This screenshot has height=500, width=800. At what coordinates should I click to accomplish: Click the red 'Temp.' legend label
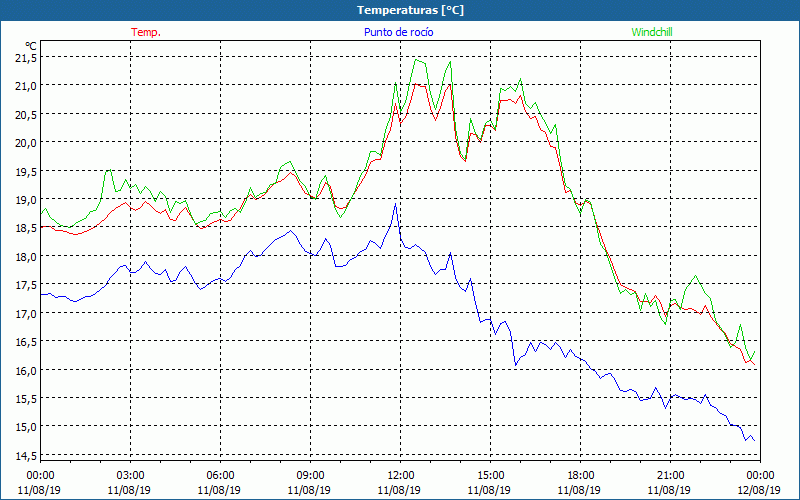pos(146,32)
